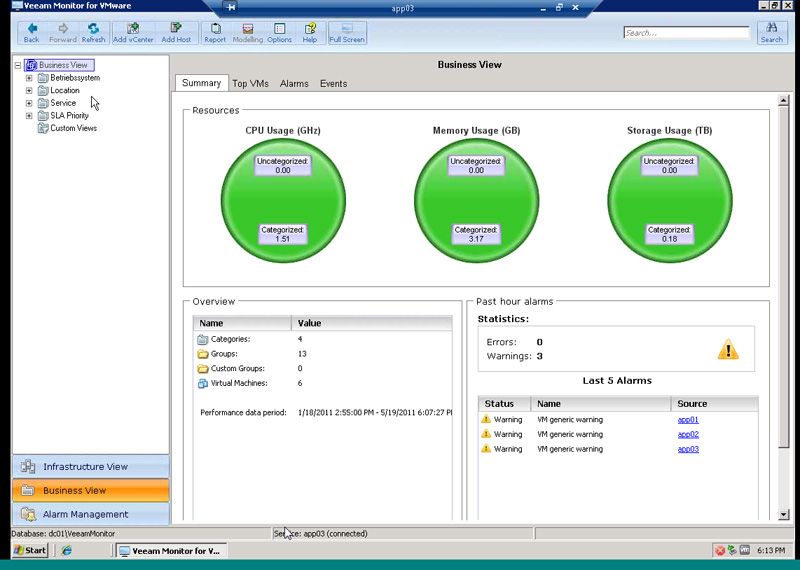Click scrollbar down arrow in summary pane
Image resolution: width=800 pixels, height=570 pixels.
click(784, 514)
